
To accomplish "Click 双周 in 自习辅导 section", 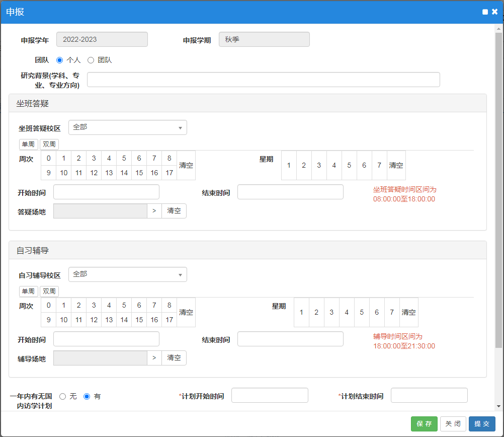I will [49, 292].
